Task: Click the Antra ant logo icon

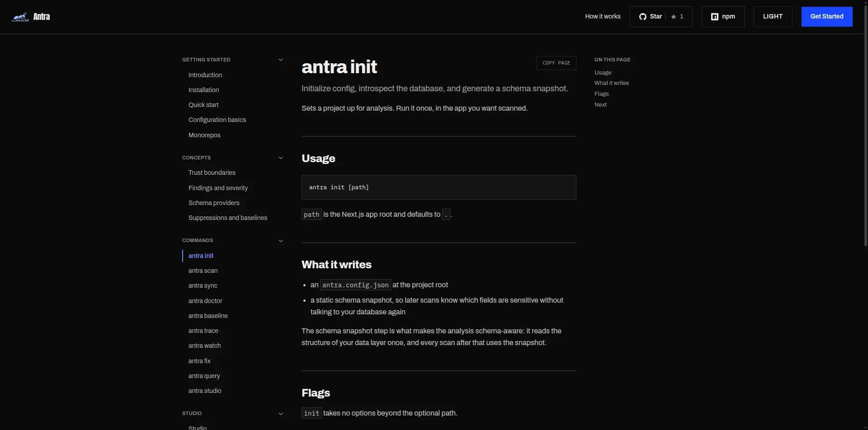Action: point(20,17)
